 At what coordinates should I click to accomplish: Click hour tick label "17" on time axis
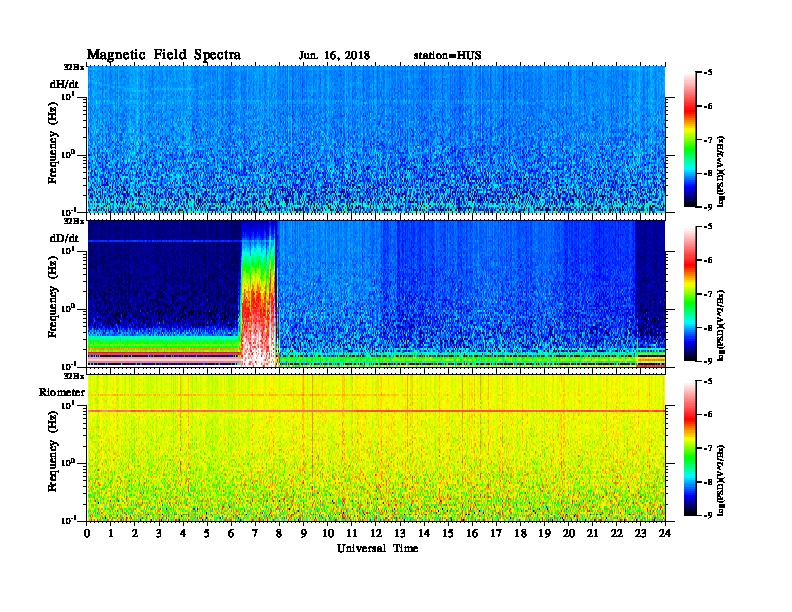pyautogui.click(x=497, y=533)
